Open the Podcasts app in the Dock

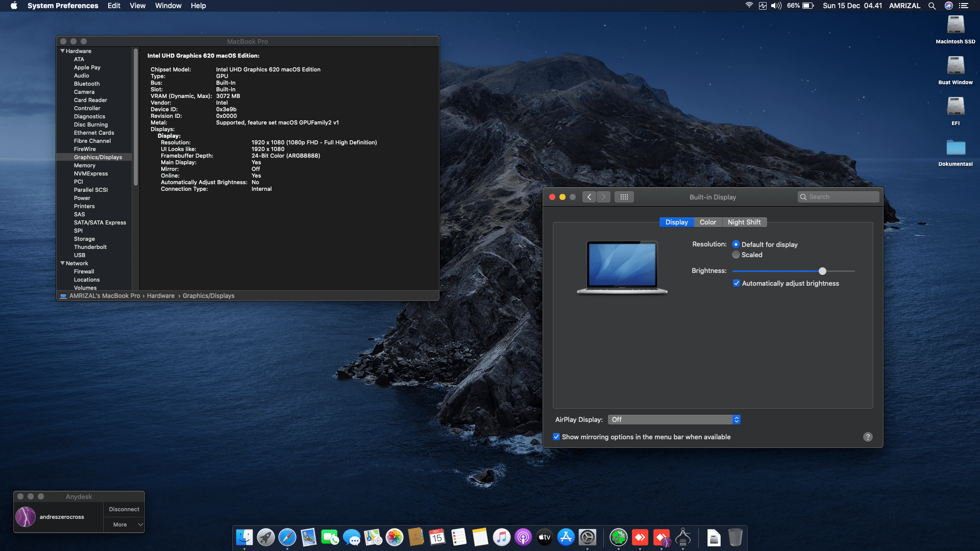click(x=523, y=537)
